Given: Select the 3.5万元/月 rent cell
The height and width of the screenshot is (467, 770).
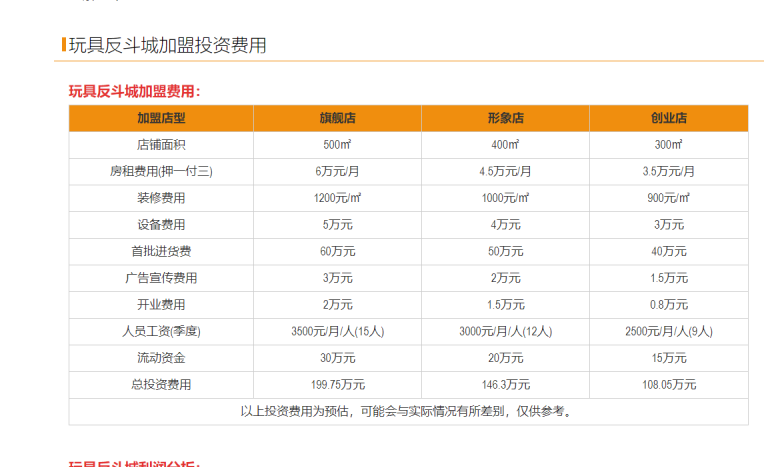Looking at the screenshot, I should tap(669, 171).
